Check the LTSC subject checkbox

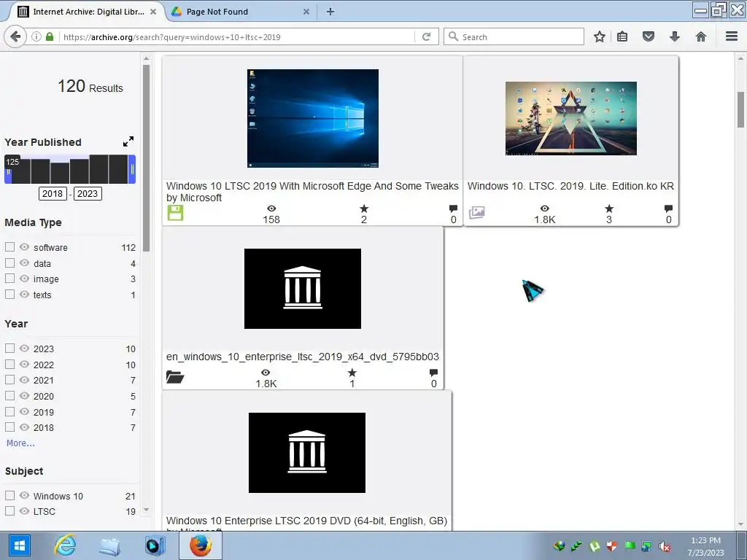coord(9,510)
